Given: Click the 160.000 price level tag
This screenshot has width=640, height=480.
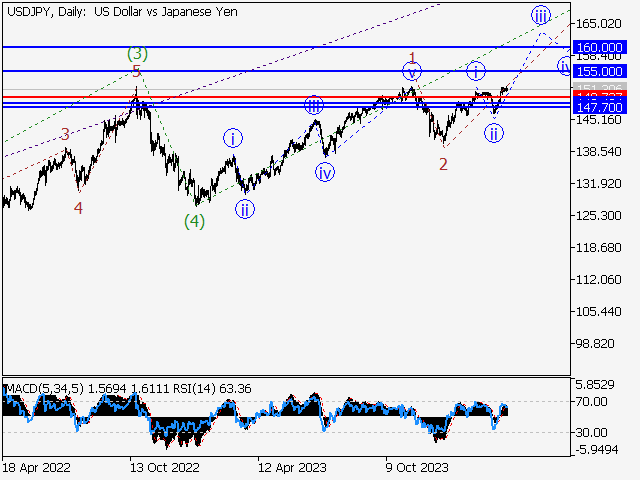Looking at the screenshot, I should point(600,47).
